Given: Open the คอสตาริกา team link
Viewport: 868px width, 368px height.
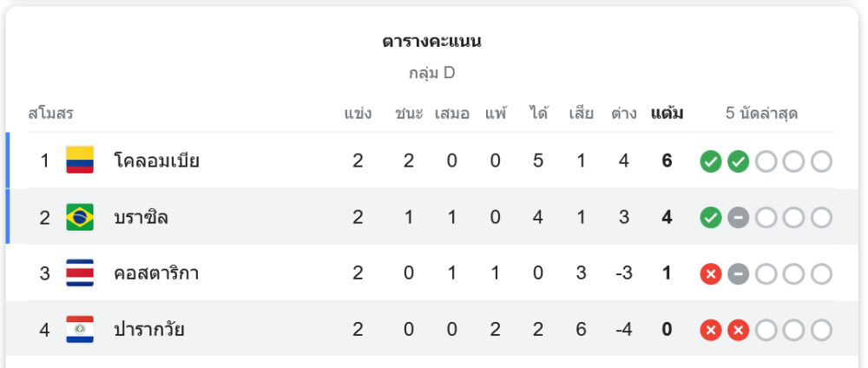Looking at the screenshot, I should coord(156,273).
